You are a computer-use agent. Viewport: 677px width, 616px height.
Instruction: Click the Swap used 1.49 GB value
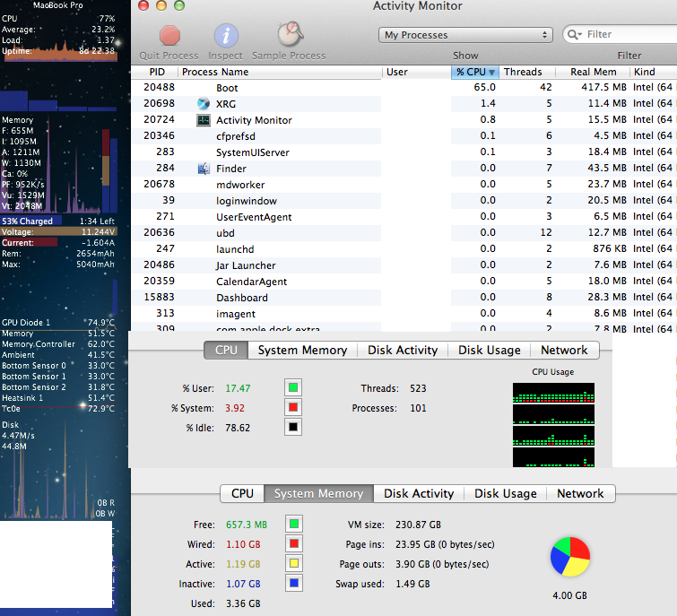pyautogui.click(x=412, y=584)
